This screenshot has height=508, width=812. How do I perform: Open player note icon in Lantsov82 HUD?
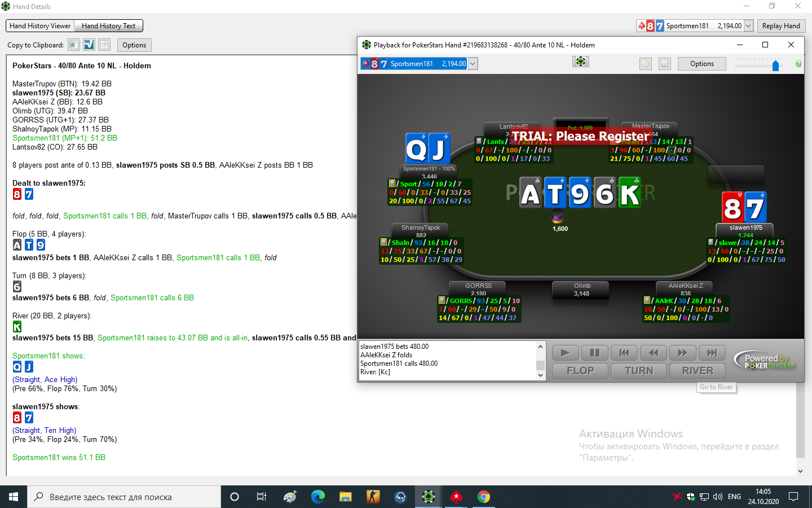tap(479, 141)
